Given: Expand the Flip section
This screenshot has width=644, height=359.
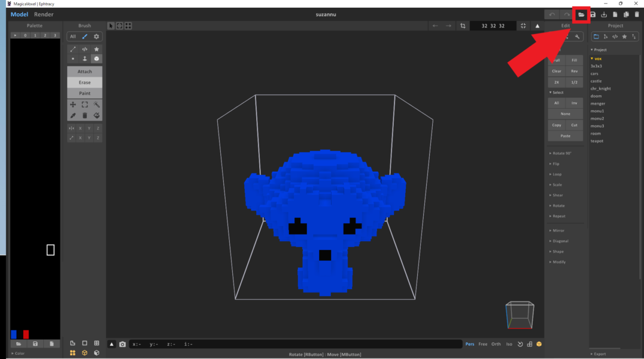Looking at the screenshot, I should (554, 164).
